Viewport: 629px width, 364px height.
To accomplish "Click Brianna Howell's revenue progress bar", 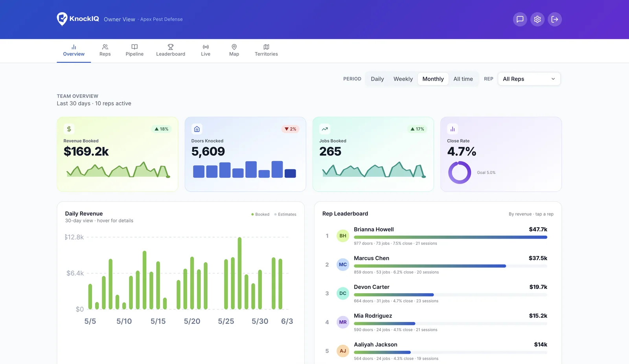I will coord(451,237).
